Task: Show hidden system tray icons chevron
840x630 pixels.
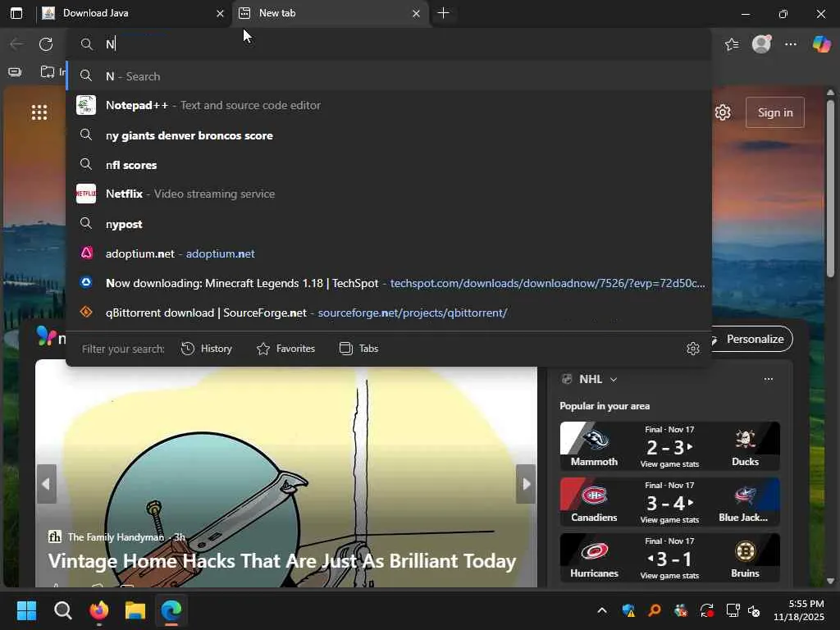Action: 601,610
